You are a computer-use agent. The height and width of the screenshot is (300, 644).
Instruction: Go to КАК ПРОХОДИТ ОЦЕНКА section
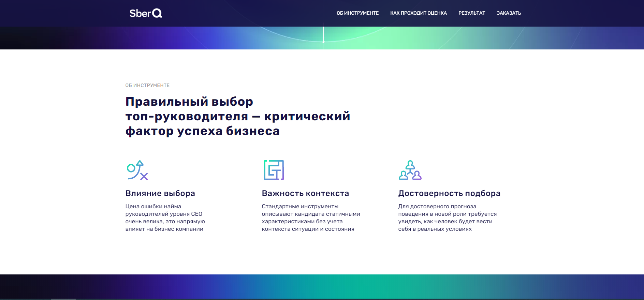click(x=419, y=13)
